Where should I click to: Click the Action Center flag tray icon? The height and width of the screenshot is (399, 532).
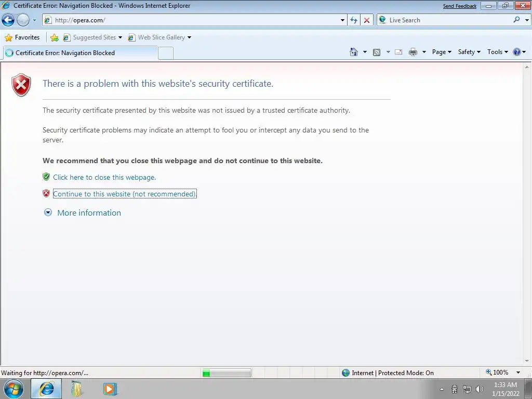455,389
